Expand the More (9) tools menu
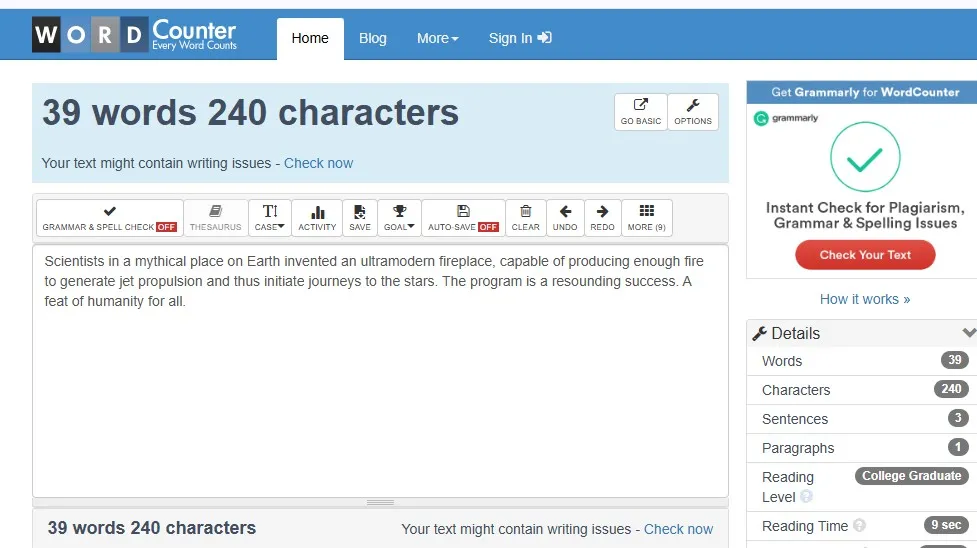977x548 pixels. click(646, 218)
